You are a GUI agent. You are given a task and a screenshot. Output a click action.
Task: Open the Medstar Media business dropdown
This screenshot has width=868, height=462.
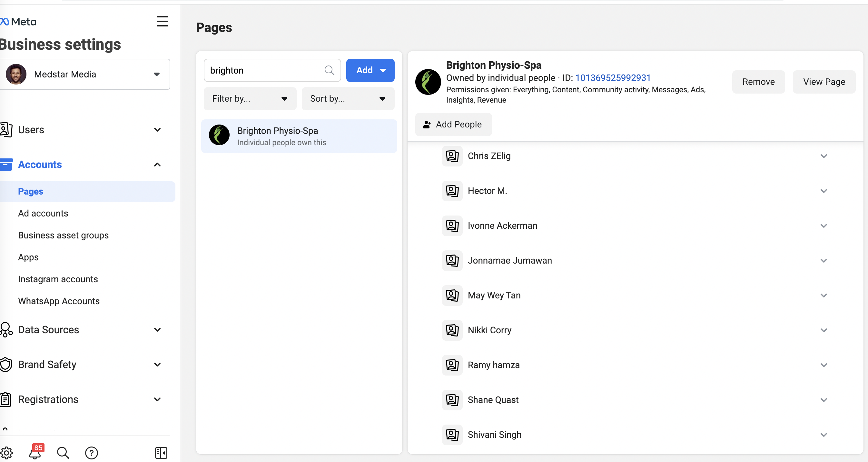(x=85, y=74)
